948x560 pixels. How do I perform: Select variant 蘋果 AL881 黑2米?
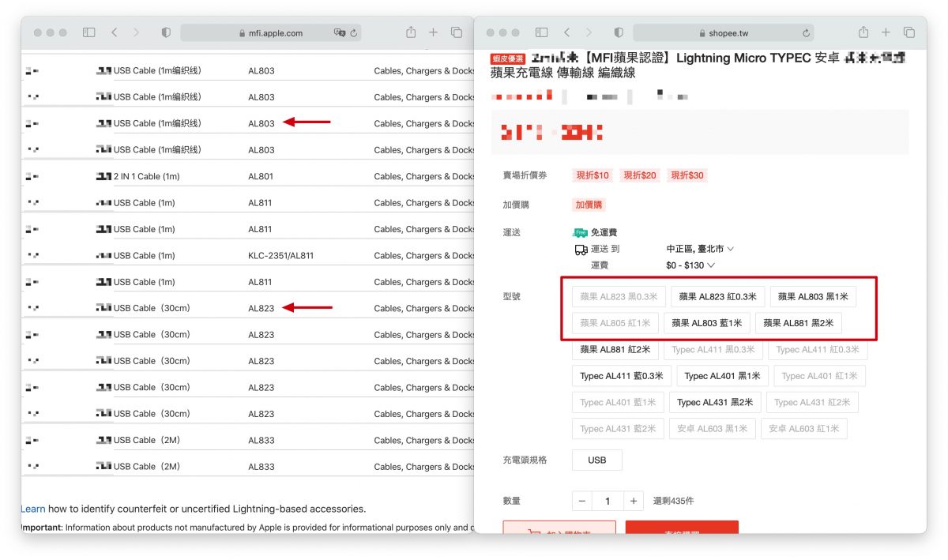pyautogui.click(x=799, y=323)
